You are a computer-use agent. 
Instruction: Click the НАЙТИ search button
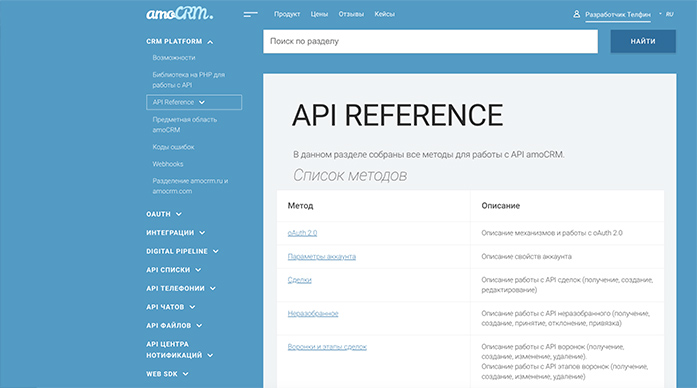click(643, 41)
